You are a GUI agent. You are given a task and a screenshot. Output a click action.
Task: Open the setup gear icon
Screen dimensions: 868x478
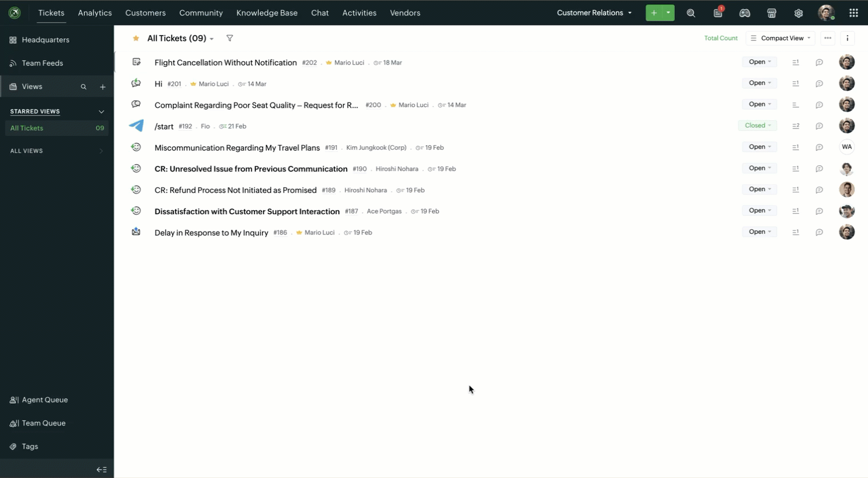pyautogui.click(x=798, y=13)
